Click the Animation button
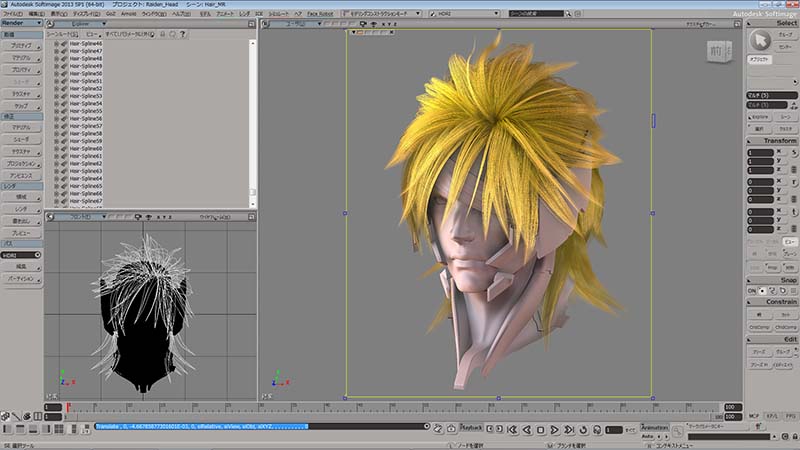This screenshot has height=450, width=800. pos(654,428)
